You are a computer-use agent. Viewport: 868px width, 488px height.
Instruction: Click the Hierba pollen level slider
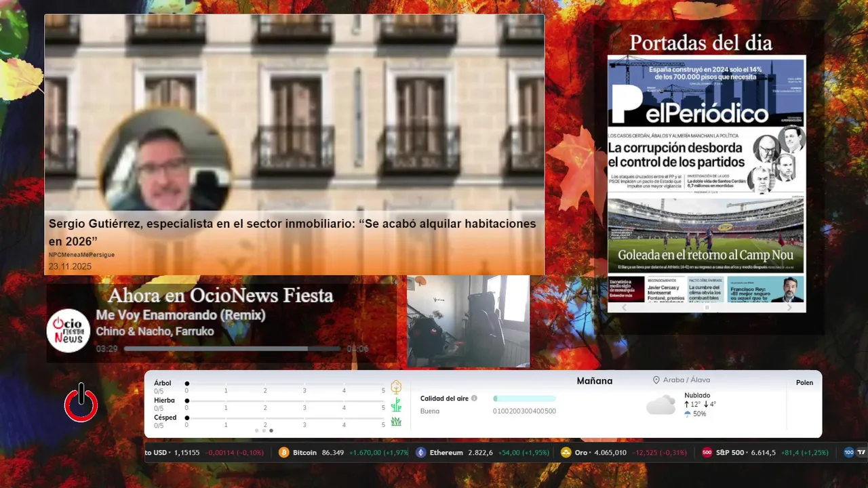point(285,401)
